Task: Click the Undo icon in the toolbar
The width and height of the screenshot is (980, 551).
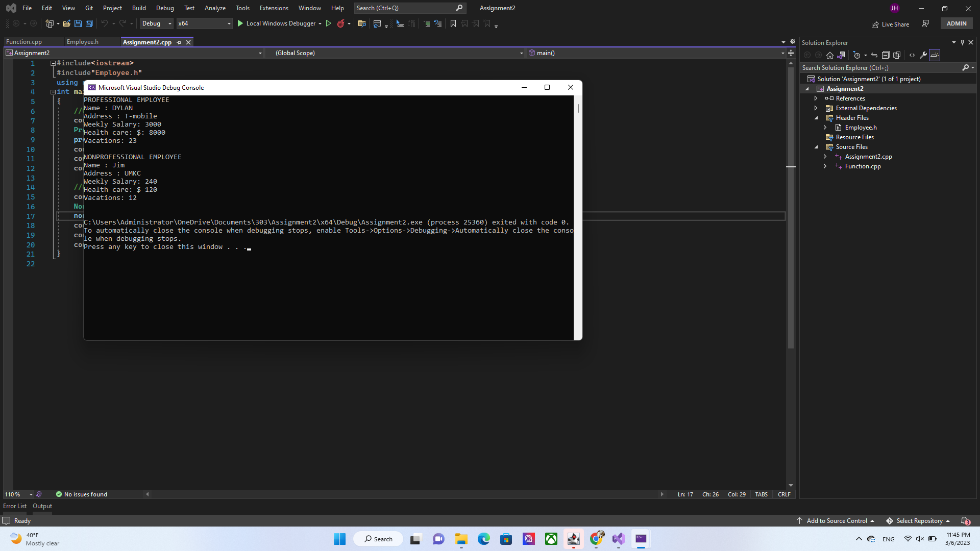Action: [104, 23]
